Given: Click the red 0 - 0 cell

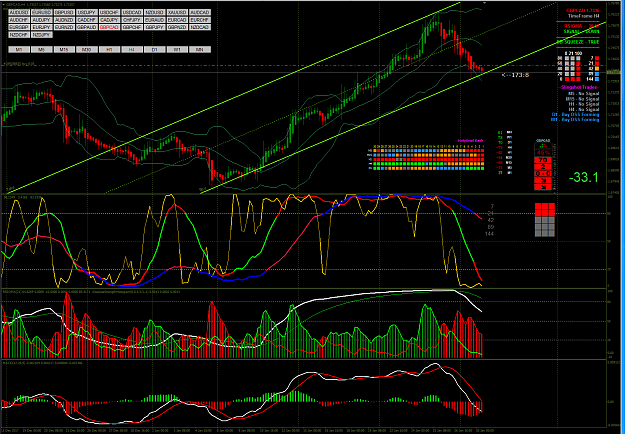Looking at the screenshot, I should pyautogui.click(x=543, y=173).
